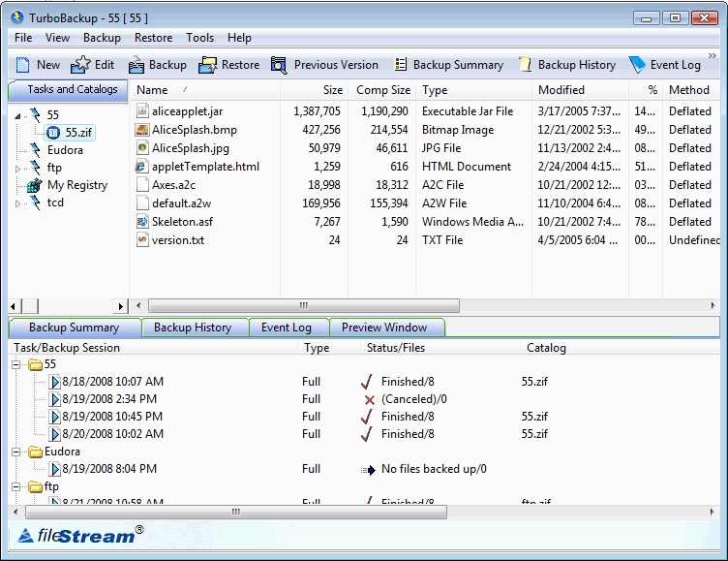Click the aliceapplet.jar file icon
Viewport: 728px width, 561px height.
tap(142, 110)
